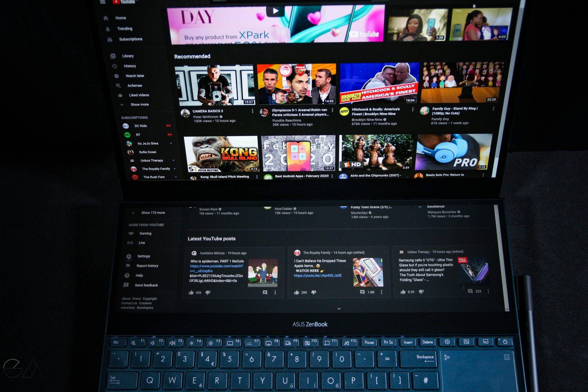
Task: Open the Watch later list
Action: tap(129, 76)
